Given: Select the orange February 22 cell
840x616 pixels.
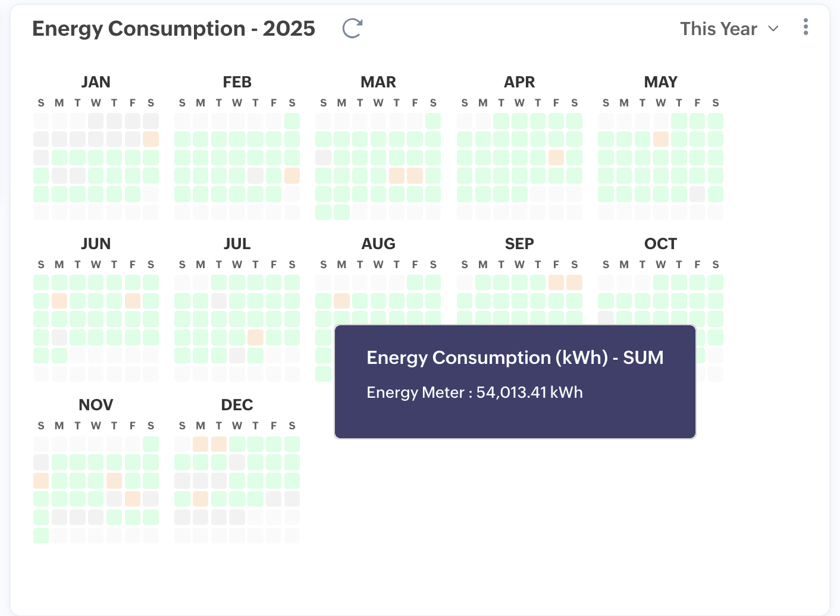Looking at the screenshot, I should pyautogui.click(x=292, y=175).
